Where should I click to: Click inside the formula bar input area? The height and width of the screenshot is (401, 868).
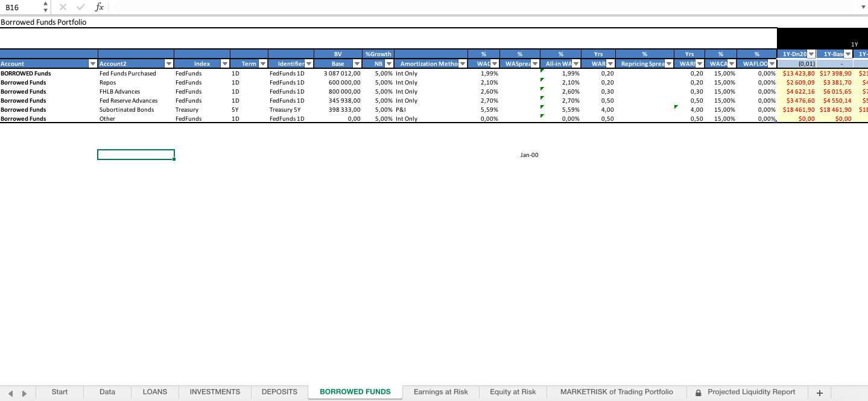tap(483, 7)
